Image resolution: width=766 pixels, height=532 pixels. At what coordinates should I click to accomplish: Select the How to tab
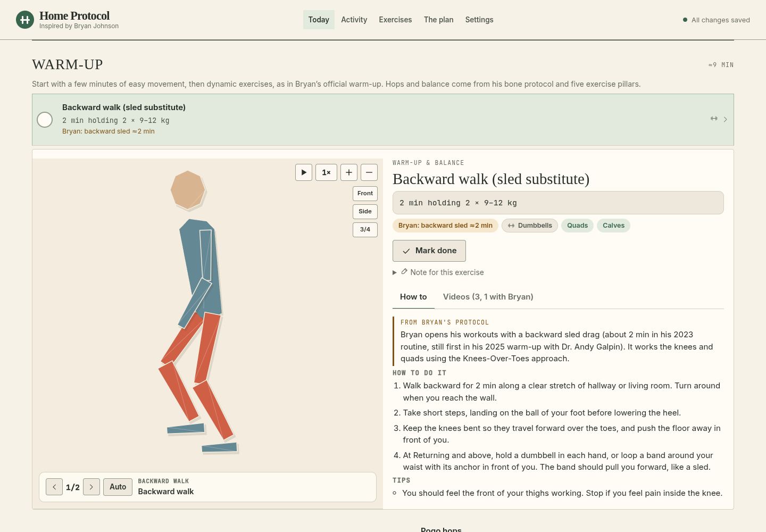tap(413, 297)
